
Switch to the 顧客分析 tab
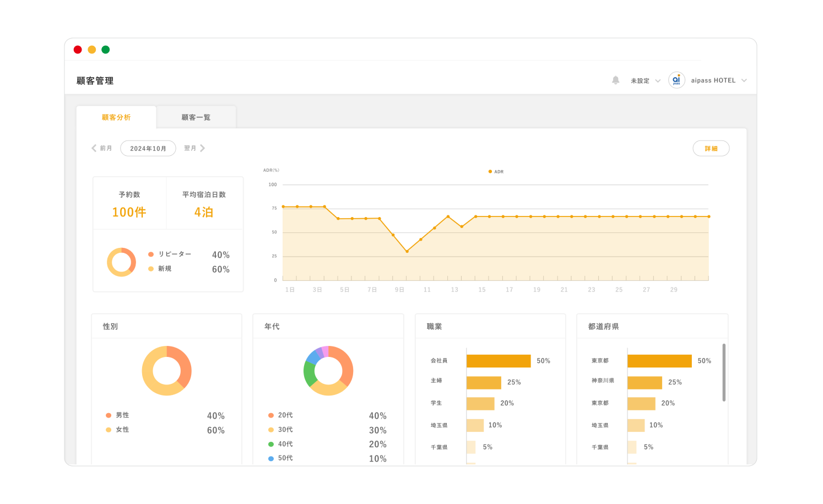116,117
